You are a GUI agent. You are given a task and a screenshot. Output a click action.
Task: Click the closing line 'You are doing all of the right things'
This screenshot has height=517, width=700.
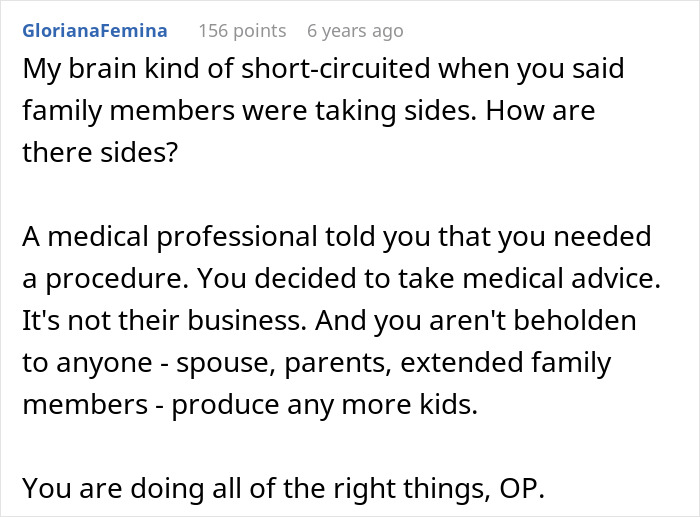pyautogui.click(x=283, y=488)
